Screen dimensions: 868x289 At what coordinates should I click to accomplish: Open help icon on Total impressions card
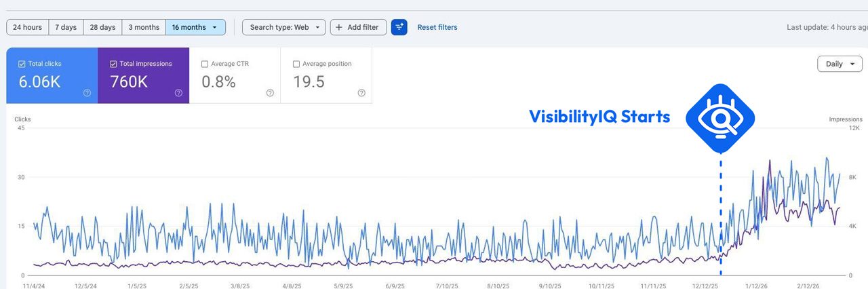(x=178, y=93)
